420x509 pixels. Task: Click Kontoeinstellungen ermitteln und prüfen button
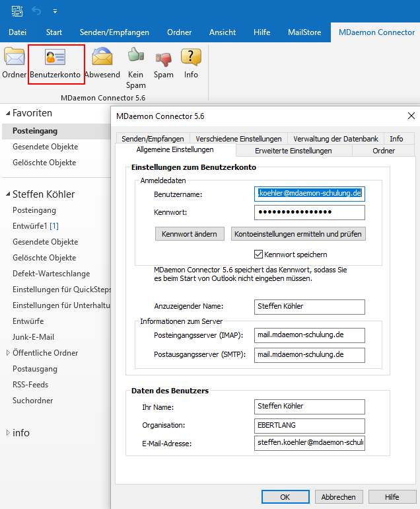pos(298,235)
